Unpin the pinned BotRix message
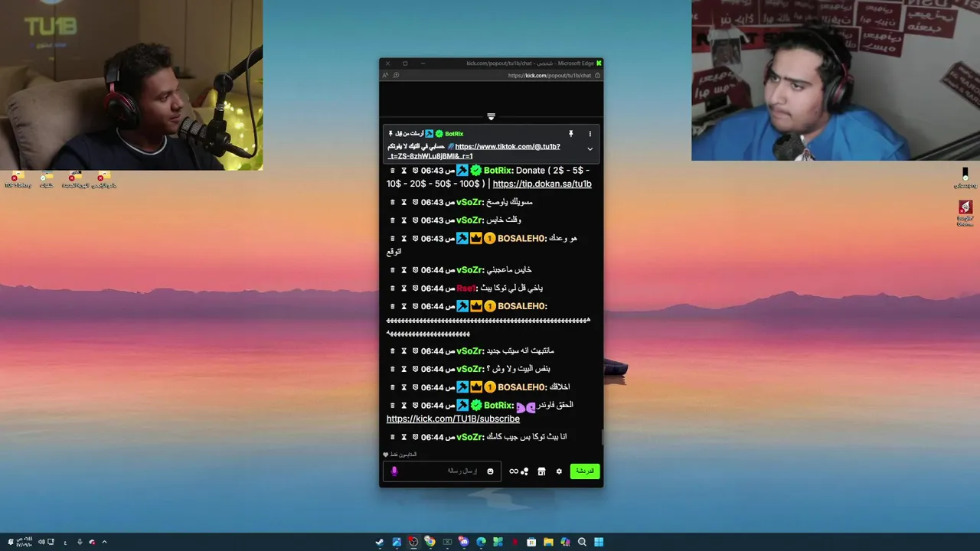This screenshot has width=980, height=551. pos(570,134)
